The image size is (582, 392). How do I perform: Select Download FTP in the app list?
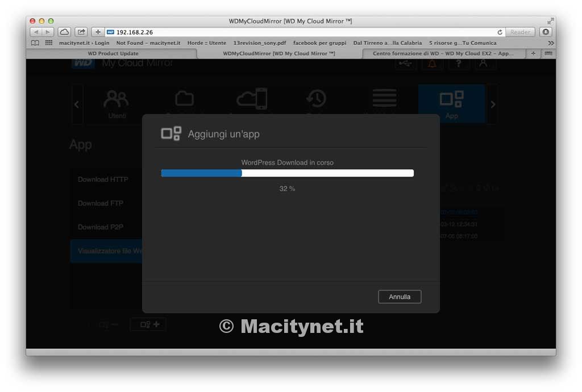tap(101, 203)
